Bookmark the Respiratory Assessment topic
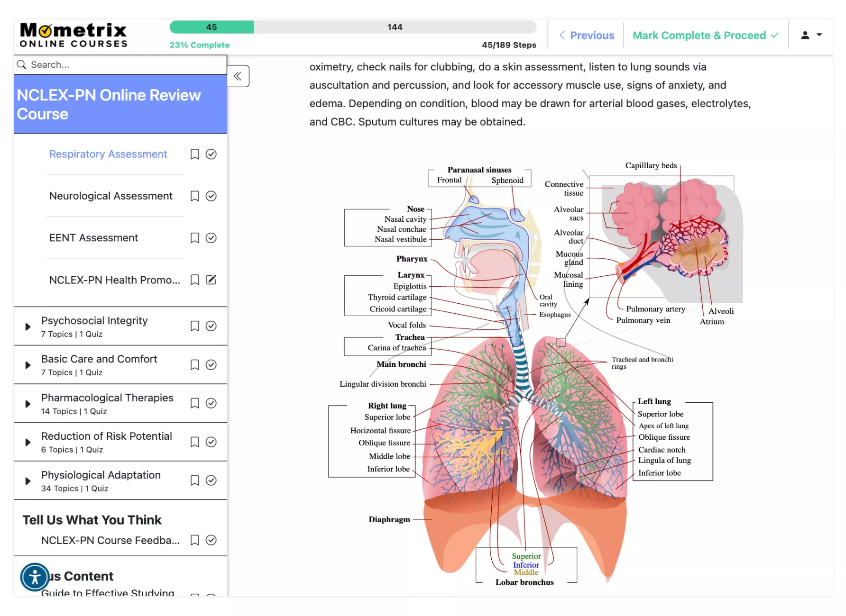This screenshot has width=846, height=616. coord(194,154)
